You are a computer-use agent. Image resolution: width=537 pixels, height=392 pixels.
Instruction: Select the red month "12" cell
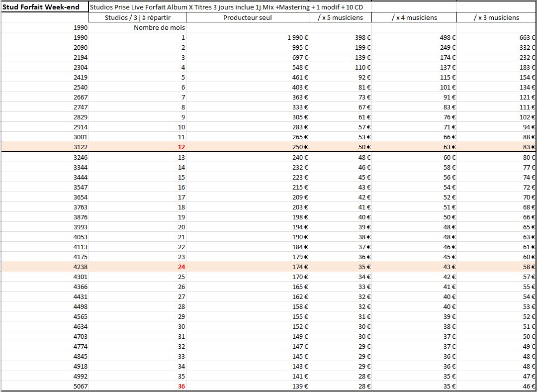point(181,147)
